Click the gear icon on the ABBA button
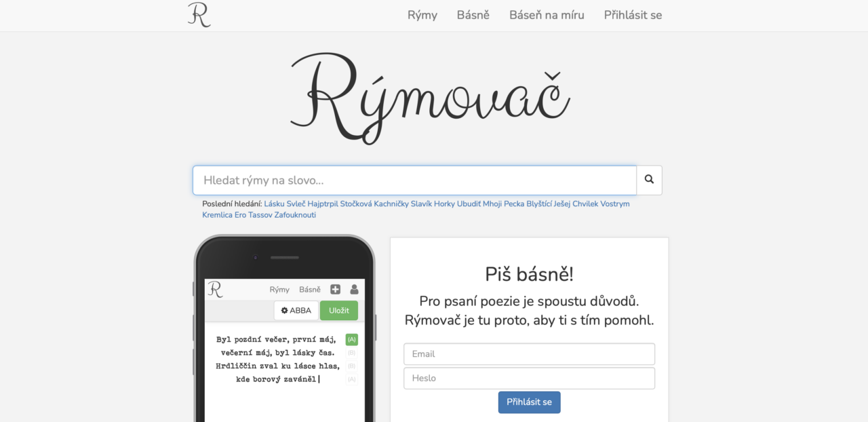Screen dimensions: 868x422 [284, 310]
